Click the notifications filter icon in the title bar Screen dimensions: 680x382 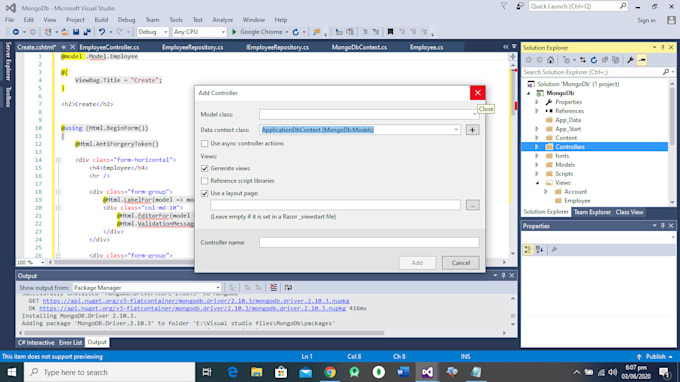[503, 6]
